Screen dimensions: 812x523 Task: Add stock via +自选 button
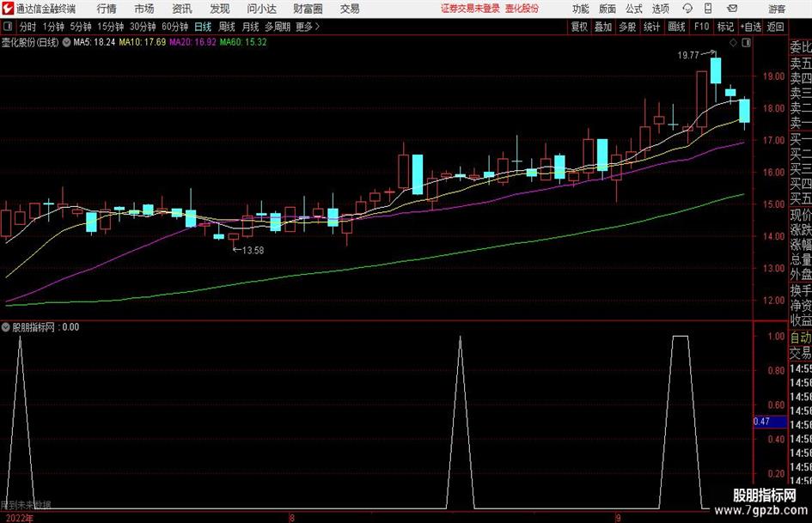coord(750,27)
